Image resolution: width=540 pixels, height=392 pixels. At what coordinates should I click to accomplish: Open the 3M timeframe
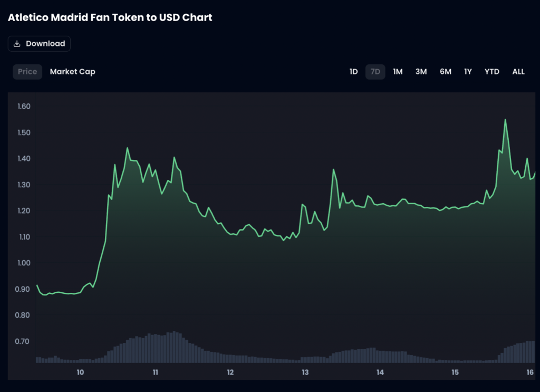coord(421,72)
